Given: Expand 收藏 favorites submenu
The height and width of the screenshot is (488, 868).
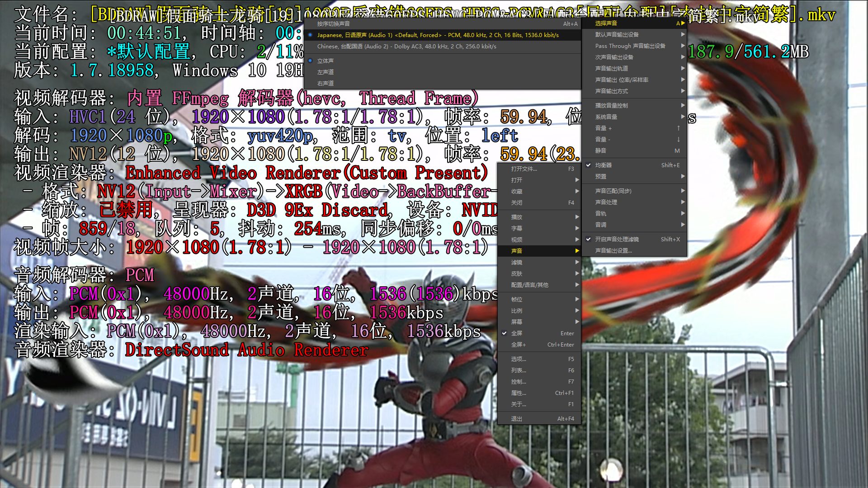Looking at the screenshot, I should 539,191.
